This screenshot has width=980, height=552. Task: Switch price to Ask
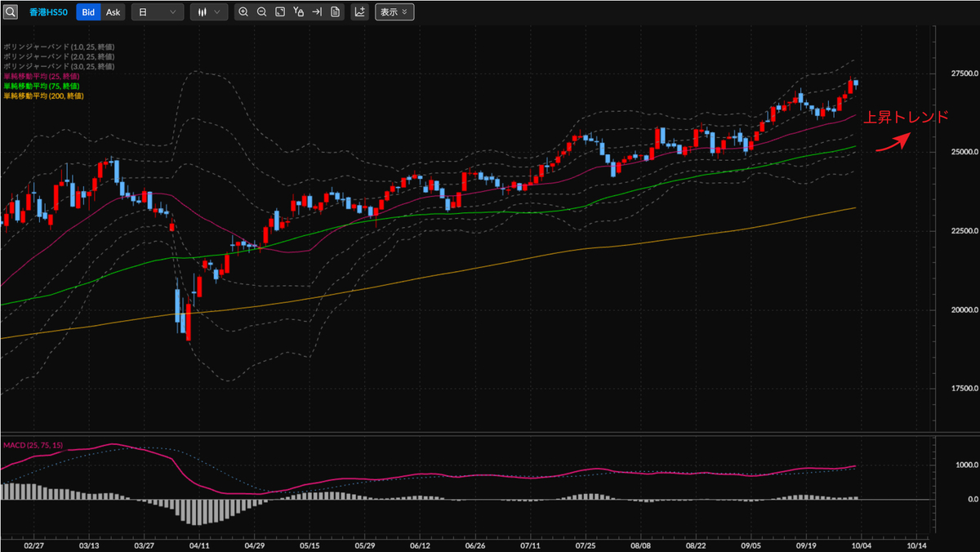[x=113, y=12]
